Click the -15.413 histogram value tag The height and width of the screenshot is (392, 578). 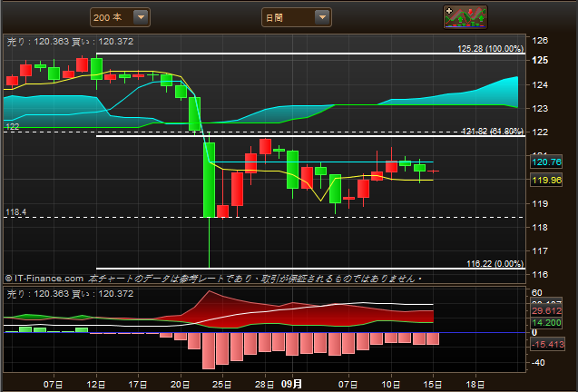pos(548,345)
